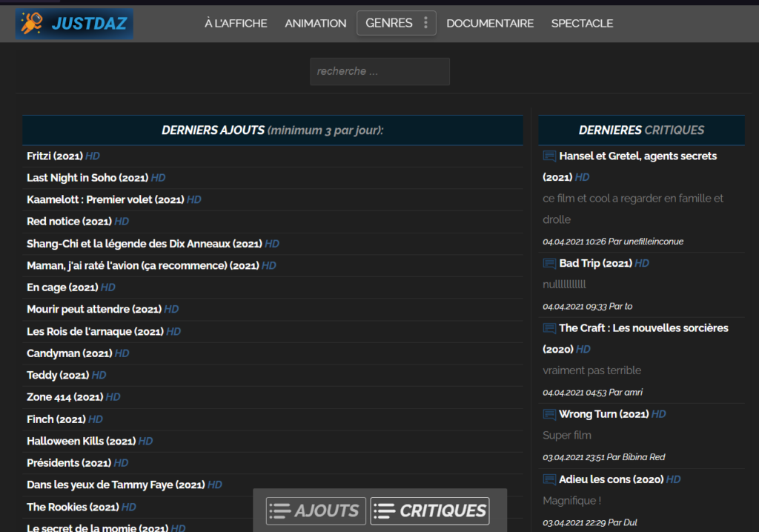
Task: Click comment icon beside The Craft
Action: [549, 328]
